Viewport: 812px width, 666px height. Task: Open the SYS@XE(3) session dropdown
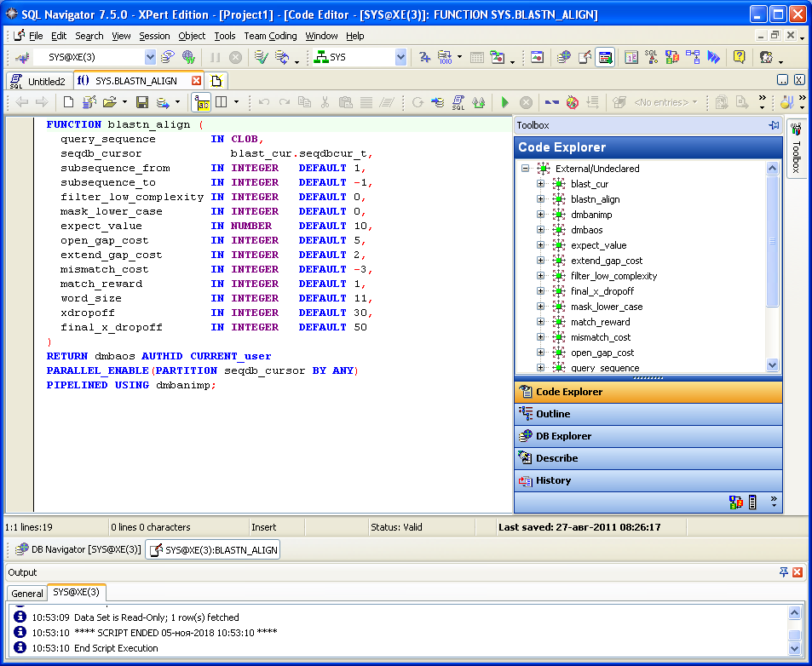click(x=150, y=57)
